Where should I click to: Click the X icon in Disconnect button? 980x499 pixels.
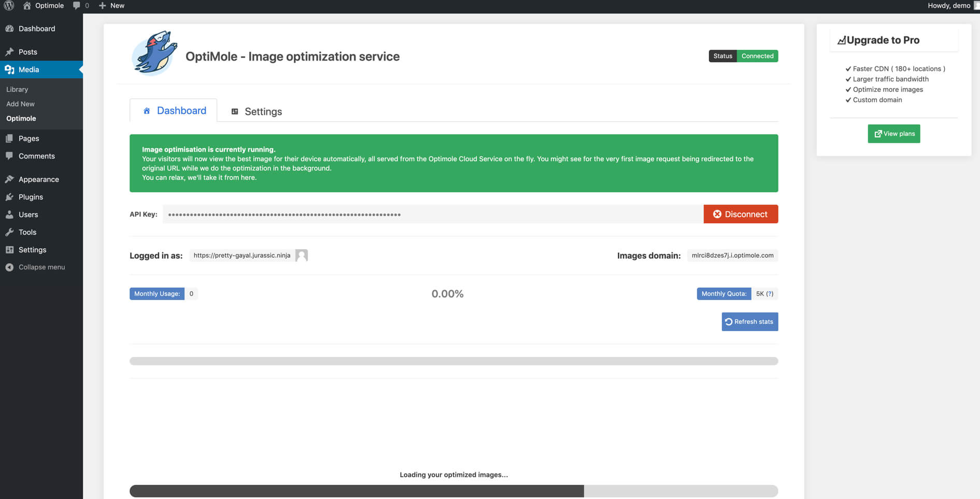point(717,214)
